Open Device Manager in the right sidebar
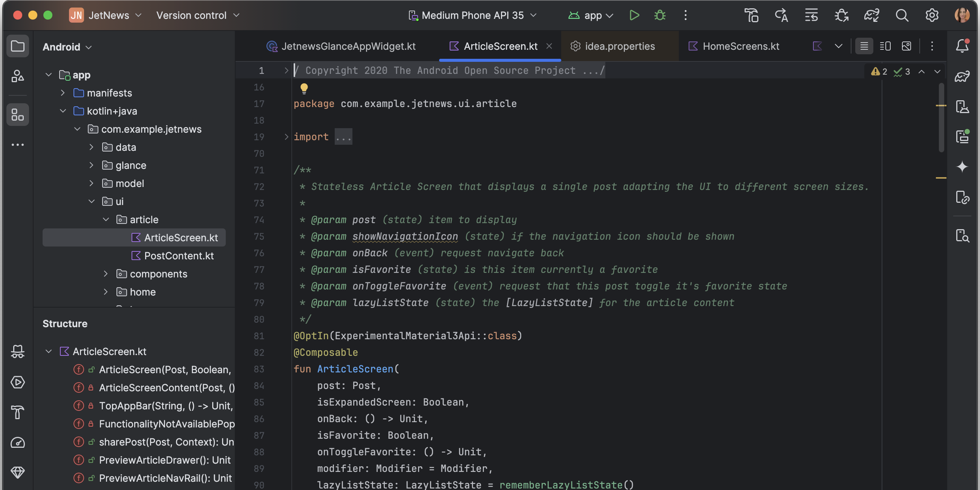This screenshot has width=980, height=490. 962,107
